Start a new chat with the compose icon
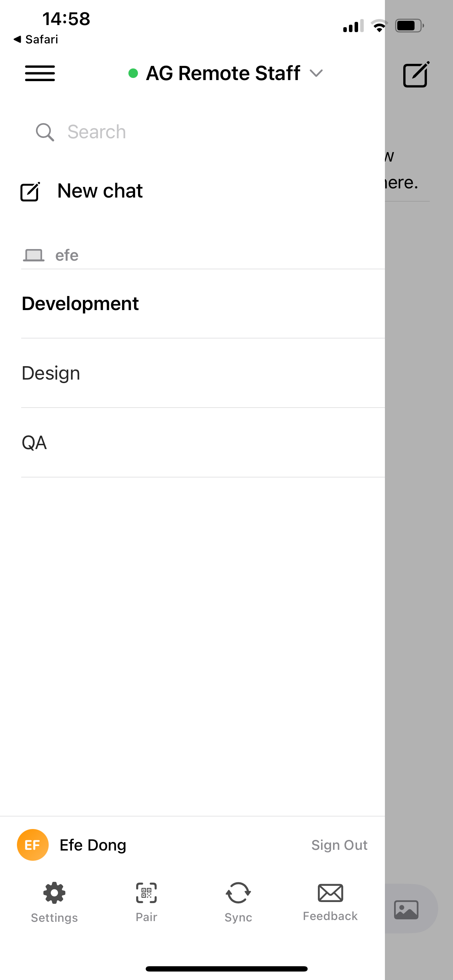Image resolution: width=453 pixels, height=980 pixels. pos(415,74)
